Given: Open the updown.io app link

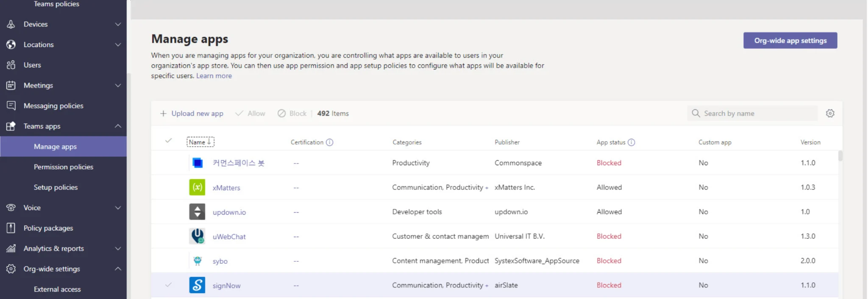Looking at the screenshot, I should point(229,212).
